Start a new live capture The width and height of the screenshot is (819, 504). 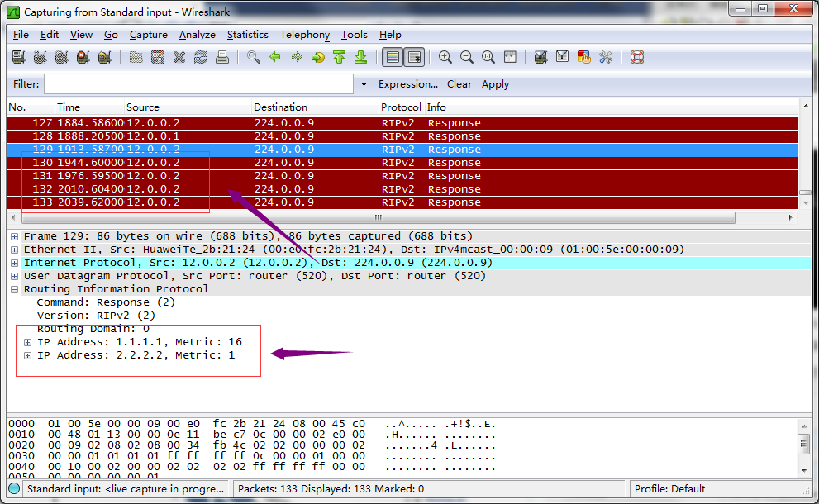click(x=62, y=57)
